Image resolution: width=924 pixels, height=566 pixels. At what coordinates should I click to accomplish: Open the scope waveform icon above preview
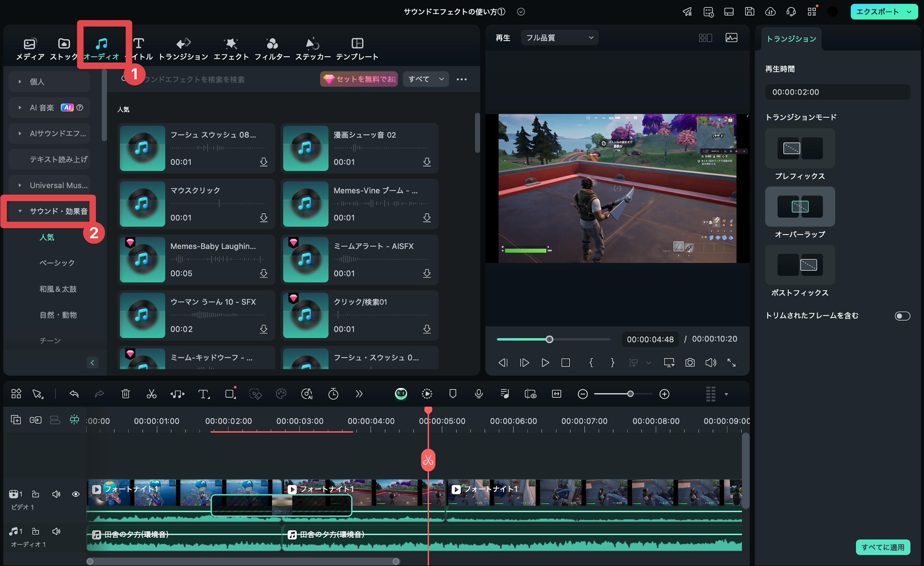coord(731,37)
